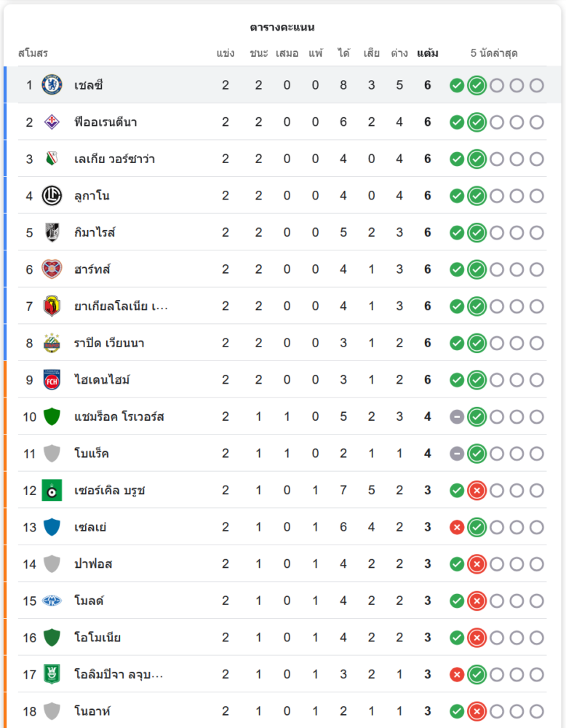
Task: Click the Lugano black-and-white crest
Action: point(52,196)
